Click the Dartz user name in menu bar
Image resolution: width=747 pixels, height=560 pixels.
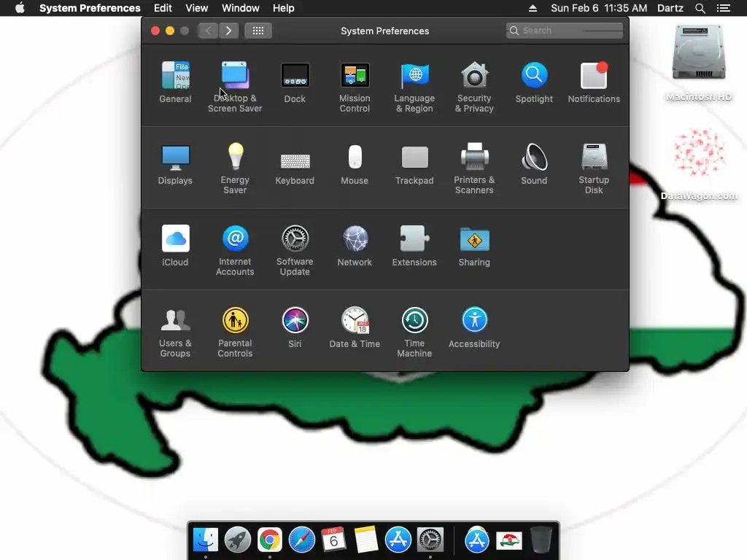(670, 8)
